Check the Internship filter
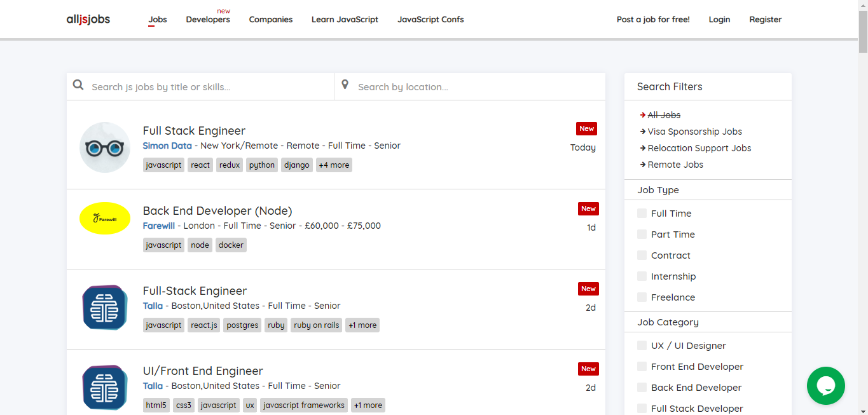868x415 pixels. click(642, 276)
